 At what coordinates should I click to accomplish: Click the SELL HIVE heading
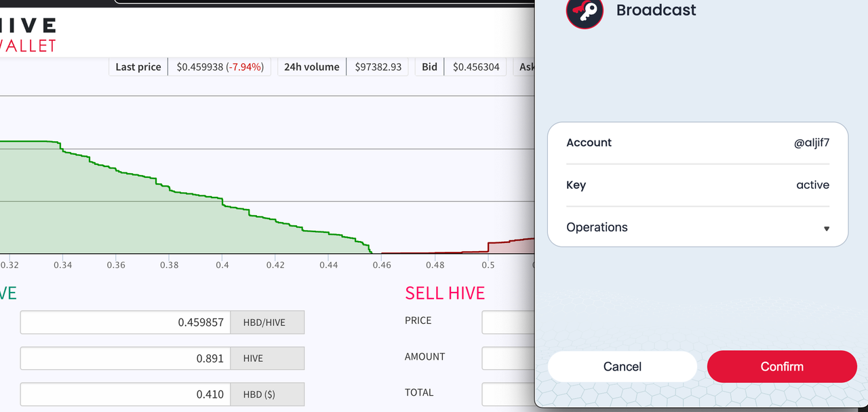click(x=445, y=293)
